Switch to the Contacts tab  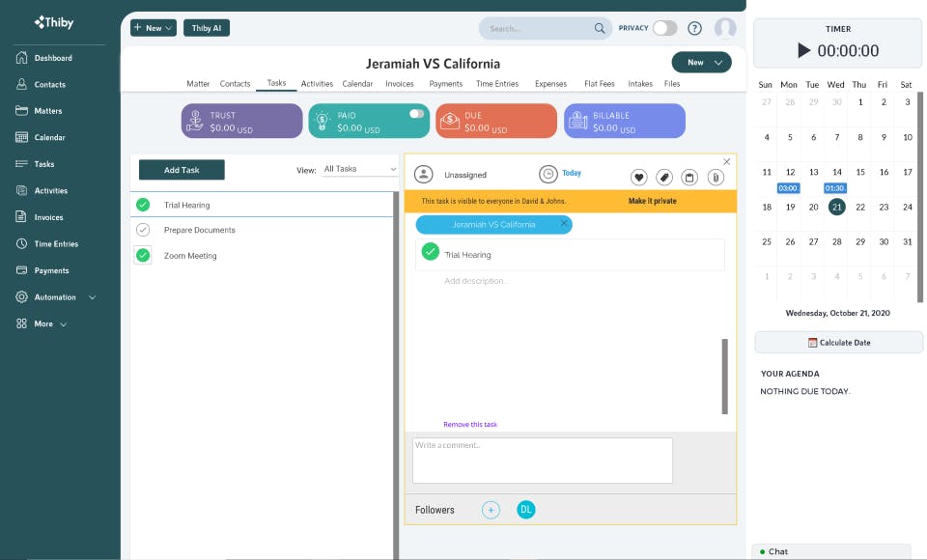(x=235, y=84)
